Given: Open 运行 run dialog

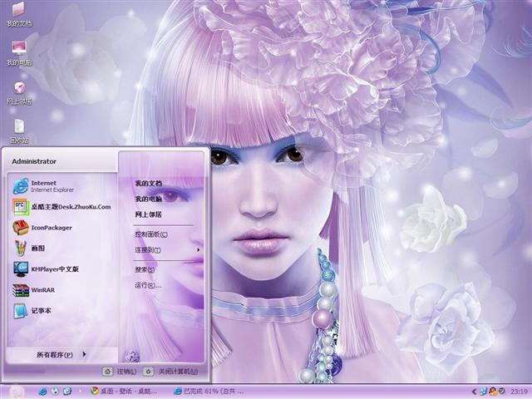Looking at the screenshot, I should click(148, 285).
